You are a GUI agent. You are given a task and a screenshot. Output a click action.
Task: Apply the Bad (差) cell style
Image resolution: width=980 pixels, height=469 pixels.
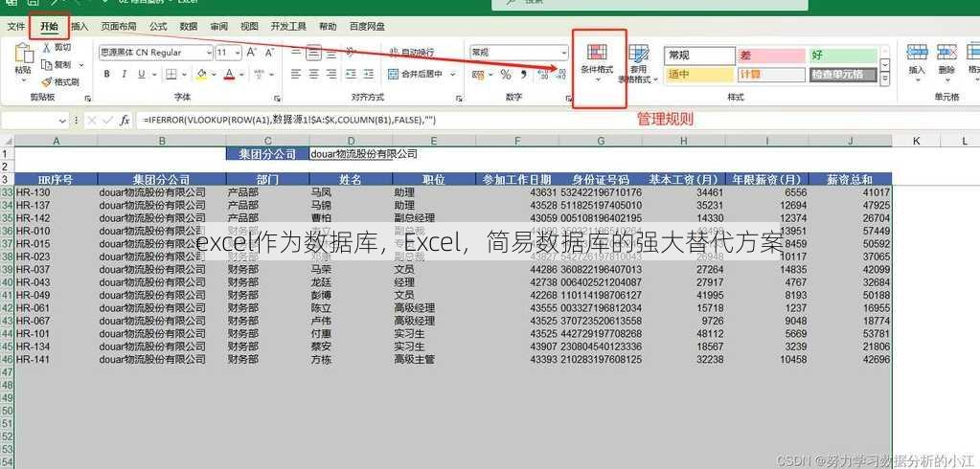pos(771,56)
